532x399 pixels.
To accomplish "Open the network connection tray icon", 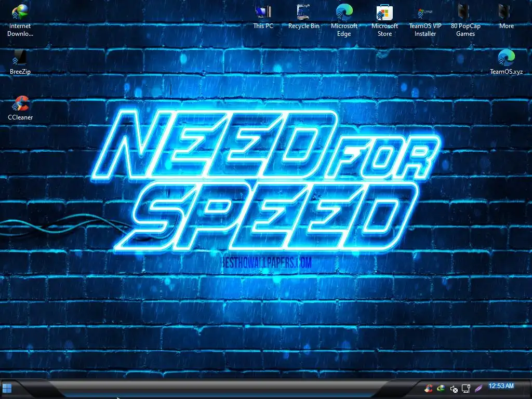I will click(x=466, y=389).
